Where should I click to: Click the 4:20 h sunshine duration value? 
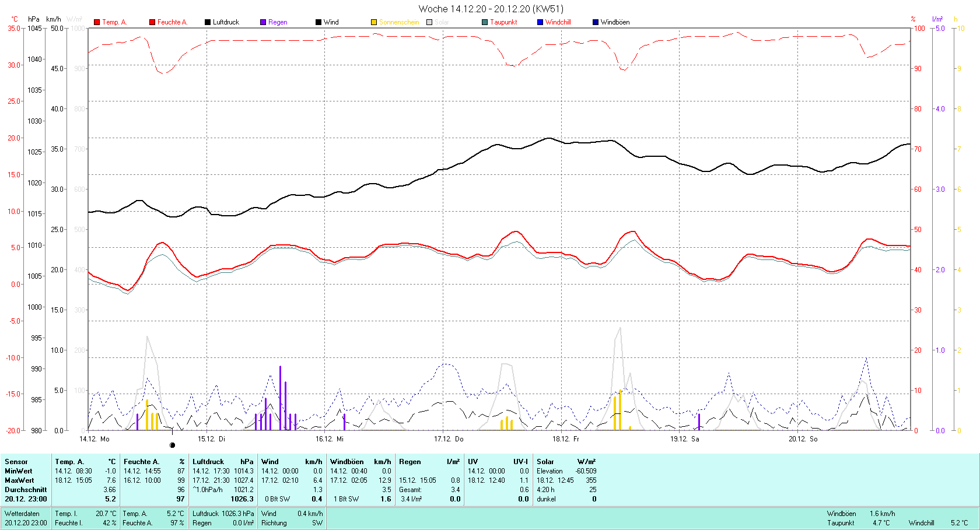tap(545, 489)
